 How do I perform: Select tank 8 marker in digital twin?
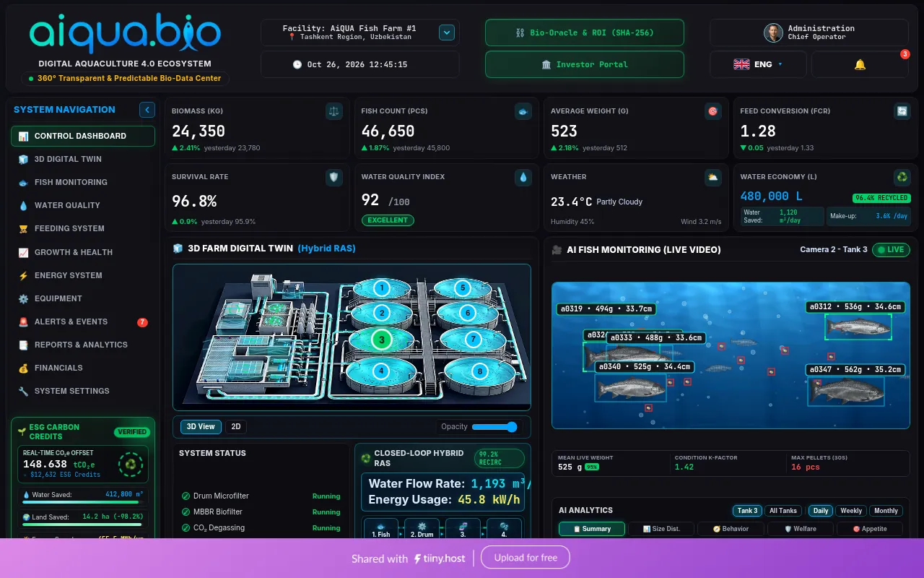pyautogui.click(x=480, y=371)
